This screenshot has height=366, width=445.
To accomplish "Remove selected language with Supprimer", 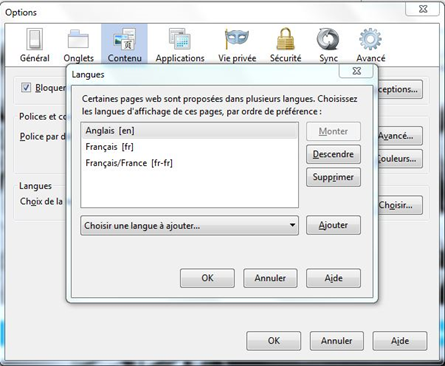I will pos(333,177).
